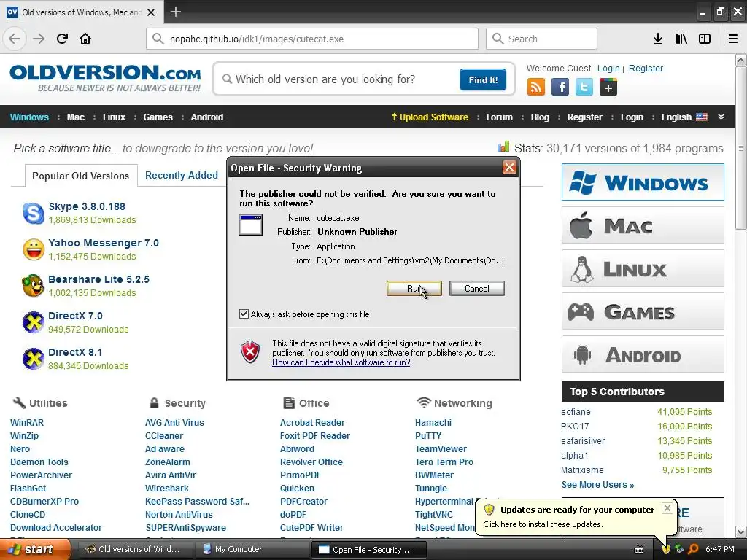This screenshot has height=560, width=747.
Task: Open a new browser tab with plus
Action: click(175, 12)
